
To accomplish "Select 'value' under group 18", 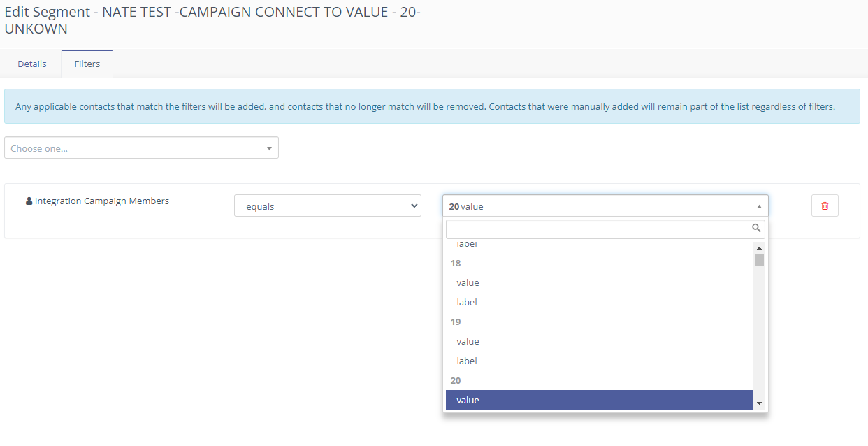I will 600,282.
